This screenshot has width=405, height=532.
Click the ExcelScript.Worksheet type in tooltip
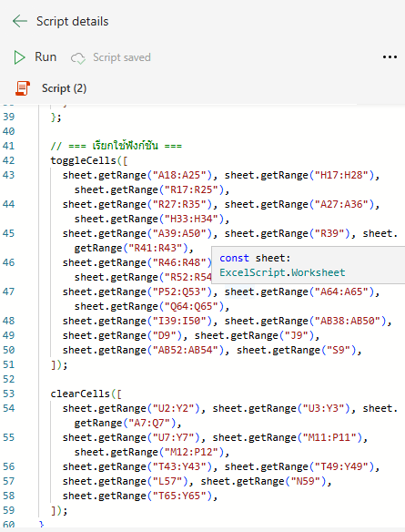(282, 272)
